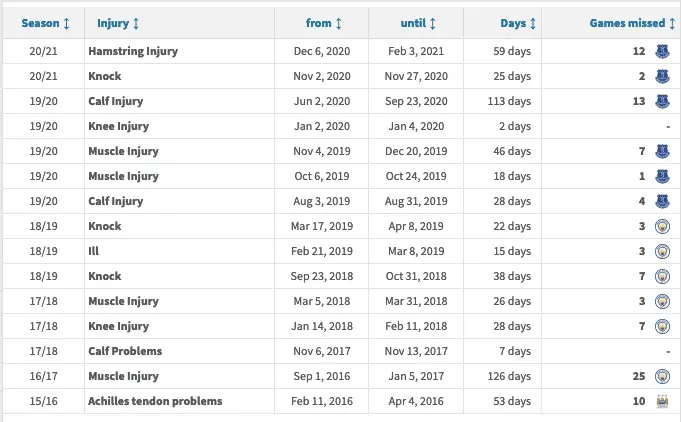The height and width of the screenshot is (422, 681).
Task: Sort by the Games missed column
Action: [x=628, y=22]
